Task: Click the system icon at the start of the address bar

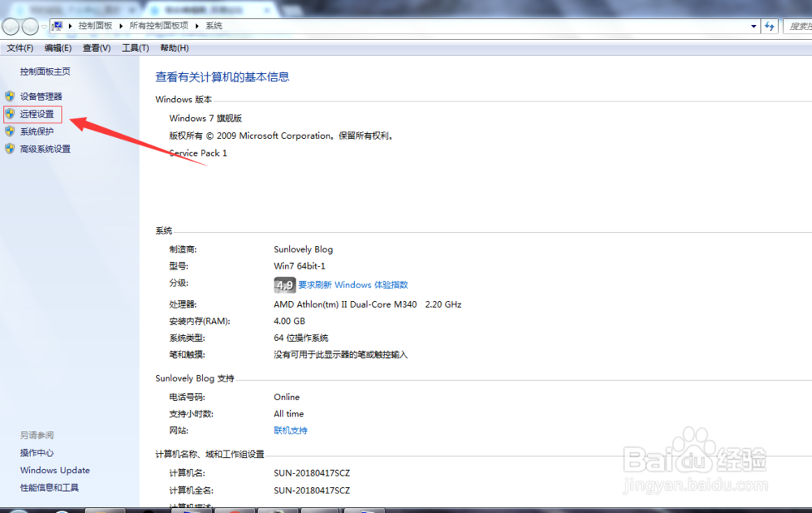Action: pyautogui.click(x=57, y=25)
